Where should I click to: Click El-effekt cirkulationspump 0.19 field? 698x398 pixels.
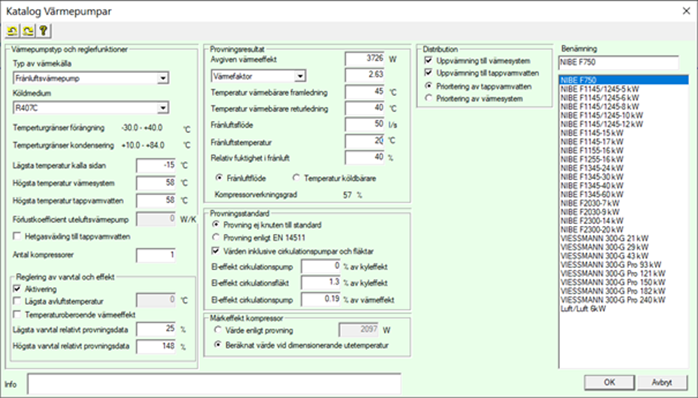coord(321,299)
